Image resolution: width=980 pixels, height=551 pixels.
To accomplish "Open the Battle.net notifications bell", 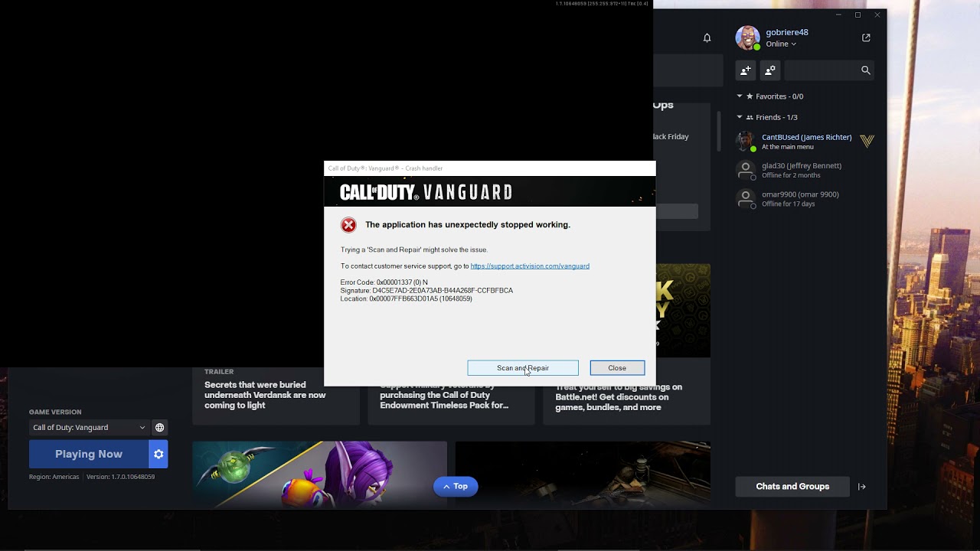I will point(707,37).
